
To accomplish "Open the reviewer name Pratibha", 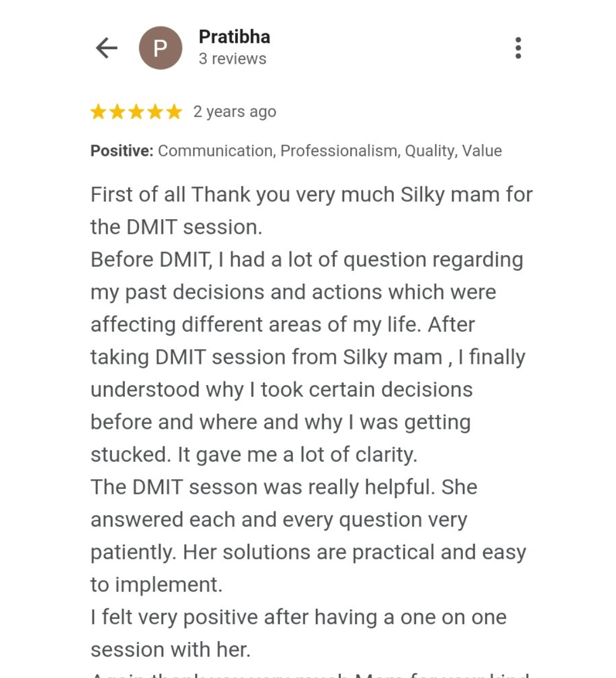I will tap(234, 37).
